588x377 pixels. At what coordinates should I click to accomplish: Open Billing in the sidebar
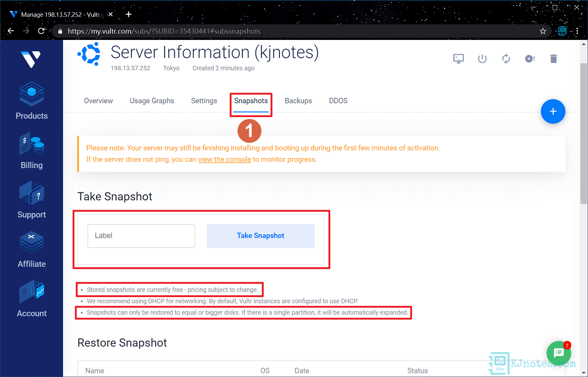[32, 151]
